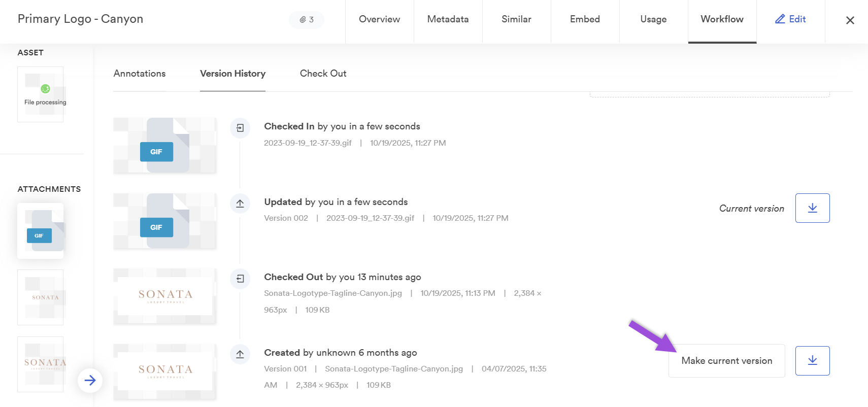Open the Similar tab

pyautogui.click(x=516, y=19)
